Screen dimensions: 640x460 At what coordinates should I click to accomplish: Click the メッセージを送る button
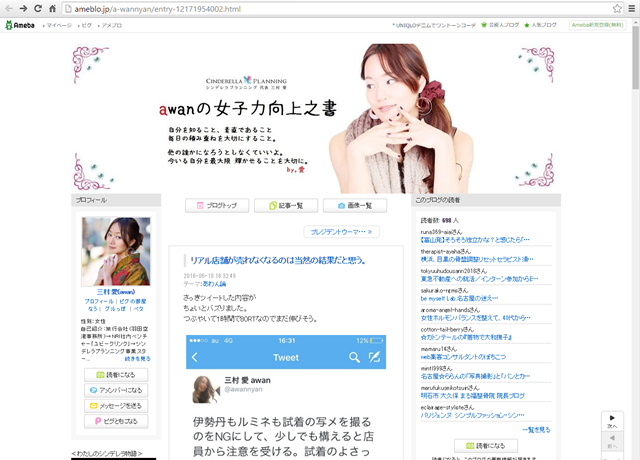[x=116, y=406]
